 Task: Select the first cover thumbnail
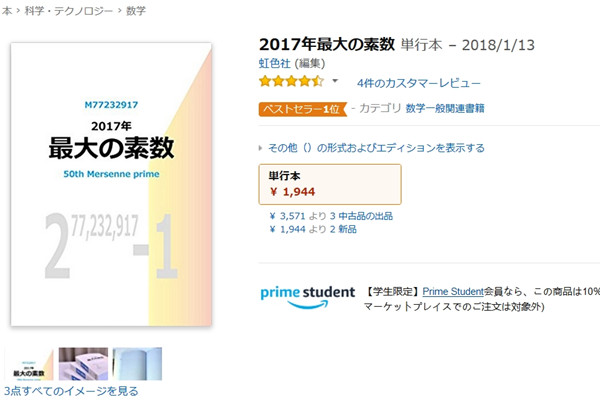pos(29,364)
